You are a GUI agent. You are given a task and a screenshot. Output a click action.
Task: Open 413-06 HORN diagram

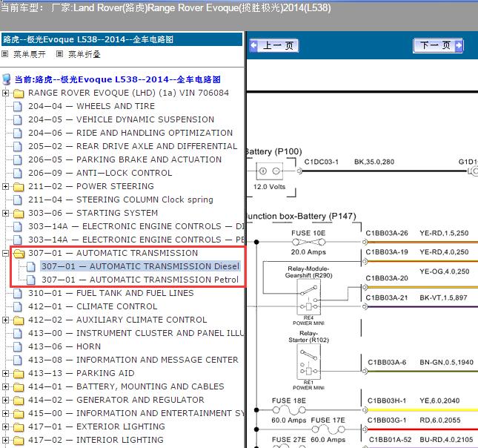click(64, 346)
